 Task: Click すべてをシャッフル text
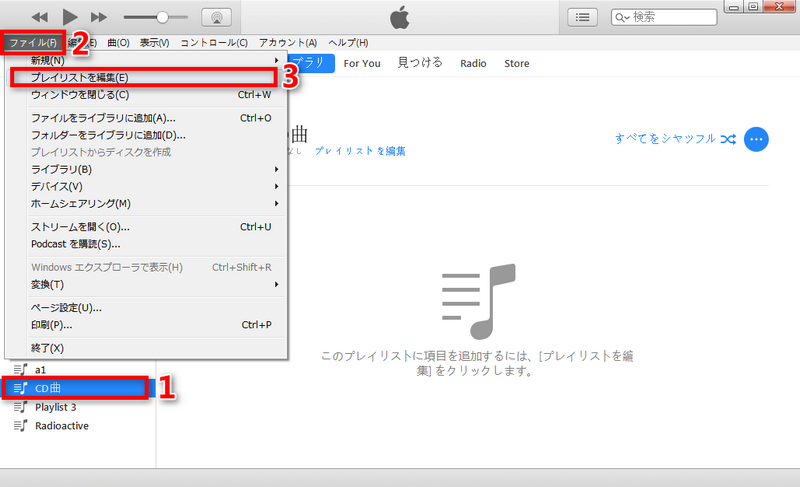(665, 139)
